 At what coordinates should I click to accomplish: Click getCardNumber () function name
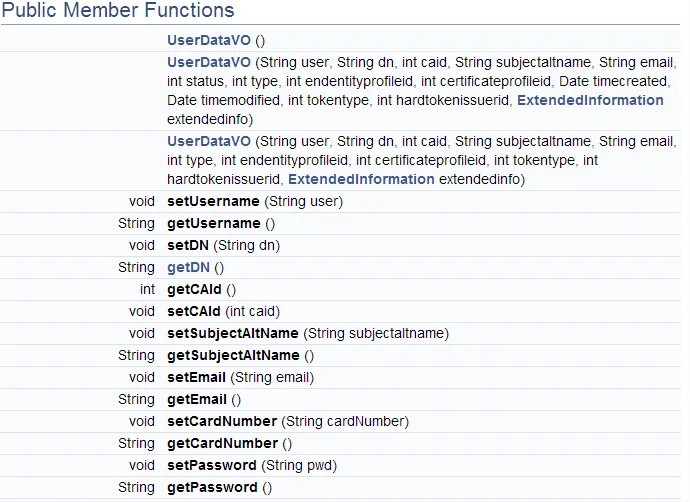(x=222, y=443)
